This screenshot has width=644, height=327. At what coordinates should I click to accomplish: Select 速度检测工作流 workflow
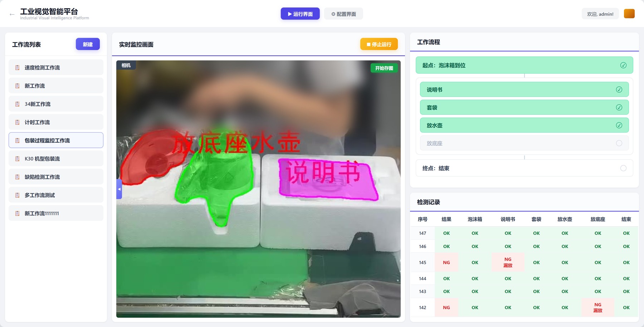point(56,68)
